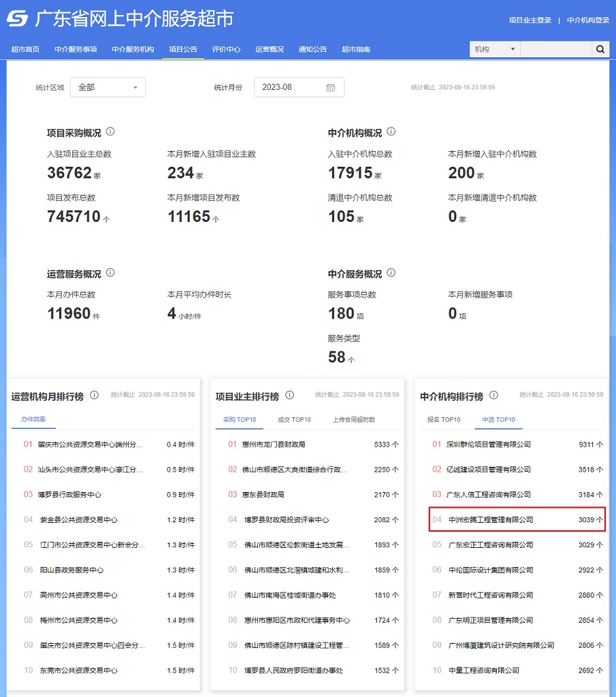Viewport: 616px width, 697px height.
Task: Click the info icon beside 项目业主排行榜
Action: coord(289,395)
